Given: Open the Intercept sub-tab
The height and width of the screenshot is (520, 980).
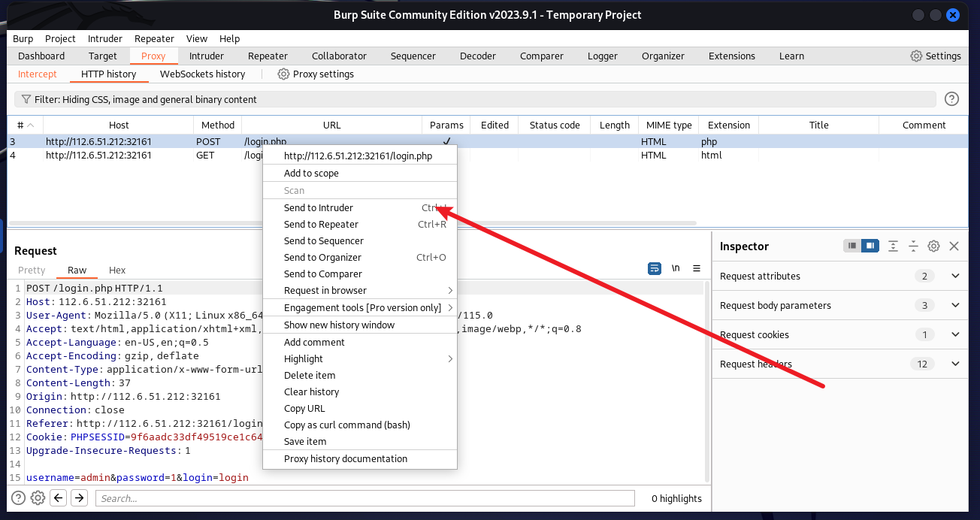Looking at the screenshot, I should click(x=38, y=74).
